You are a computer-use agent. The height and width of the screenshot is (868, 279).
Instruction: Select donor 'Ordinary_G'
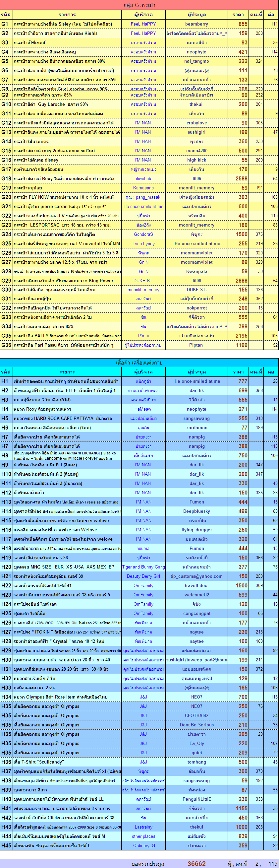143,845
